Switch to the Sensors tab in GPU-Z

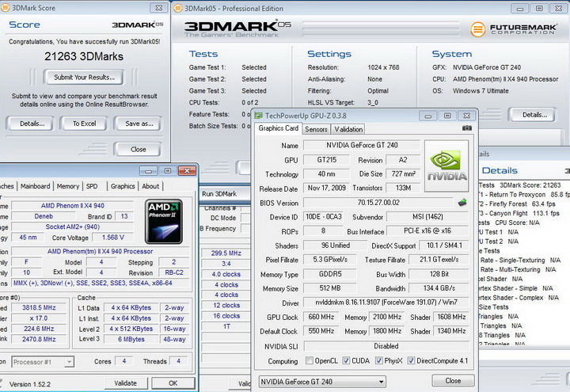[x=316, y=129]
